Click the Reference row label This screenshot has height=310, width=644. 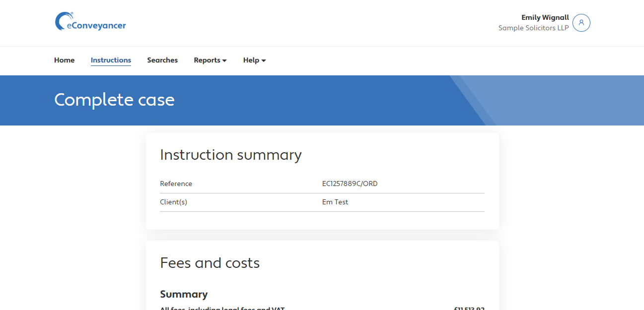(176, 184)
